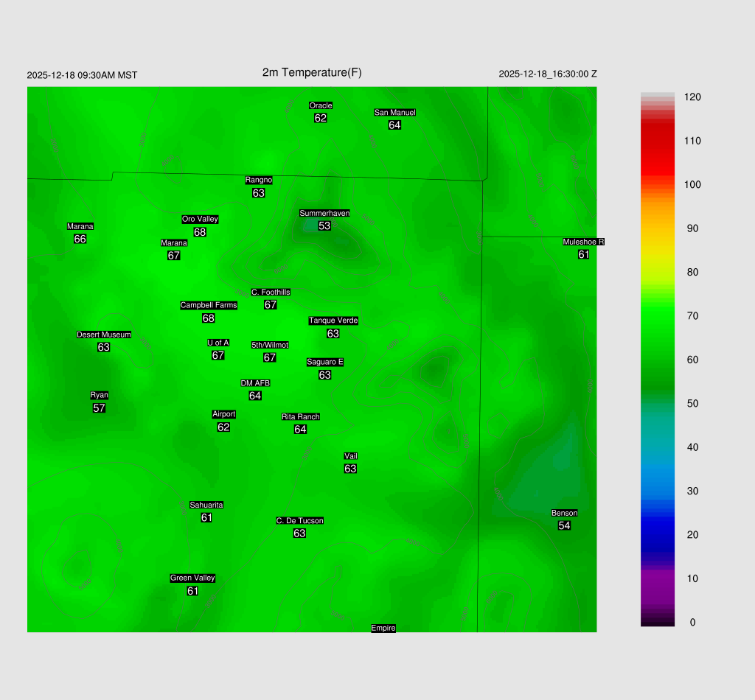Select the Oracle station label

pyautogui.click(x=320, y=105)
